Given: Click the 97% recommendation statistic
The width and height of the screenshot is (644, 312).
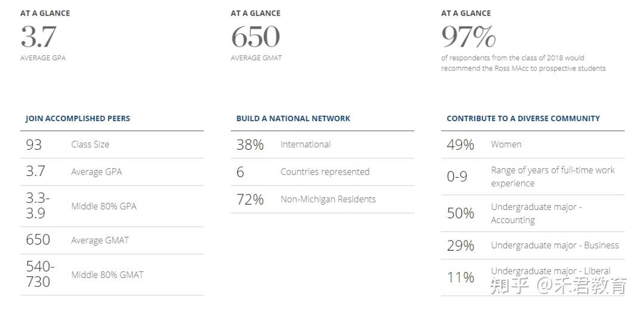Looking at the screenshot, I should point(468,36).
